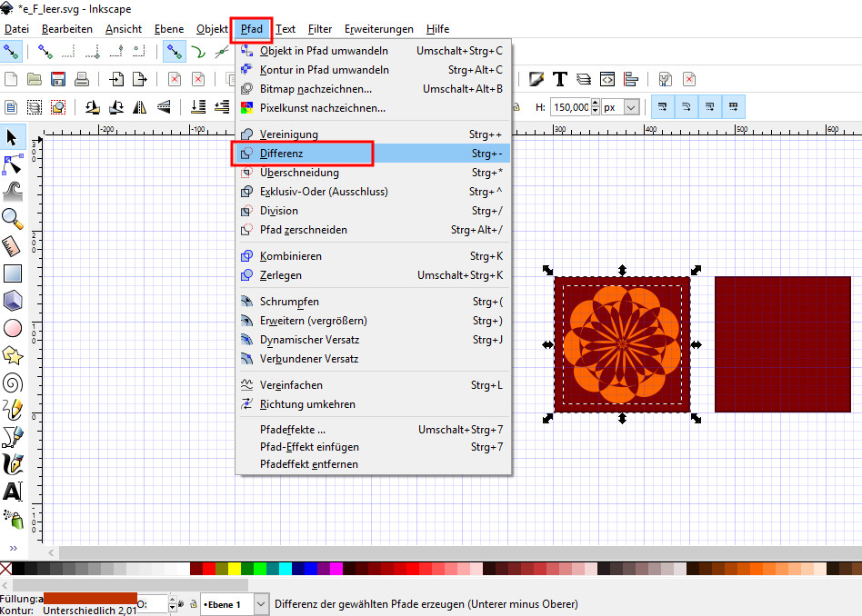Click the H height input field

click(570, 107)
